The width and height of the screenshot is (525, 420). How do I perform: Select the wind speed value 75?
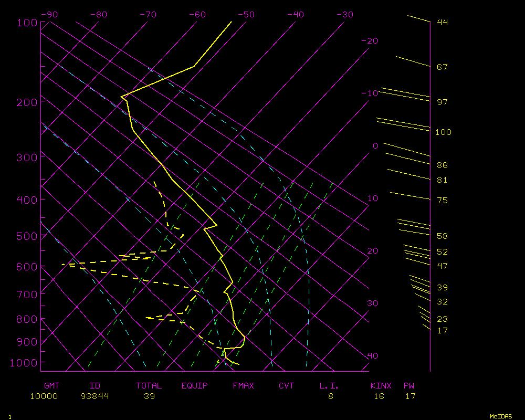click(x=442, y=201)
